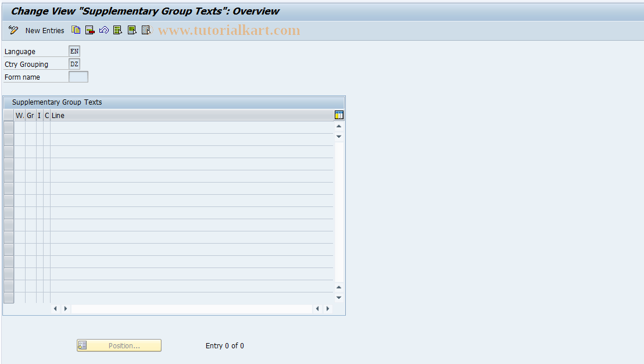The image size is (644, 364).
Task: Click the leftmost horizontal scroll-left arrow
Action: 55,309
